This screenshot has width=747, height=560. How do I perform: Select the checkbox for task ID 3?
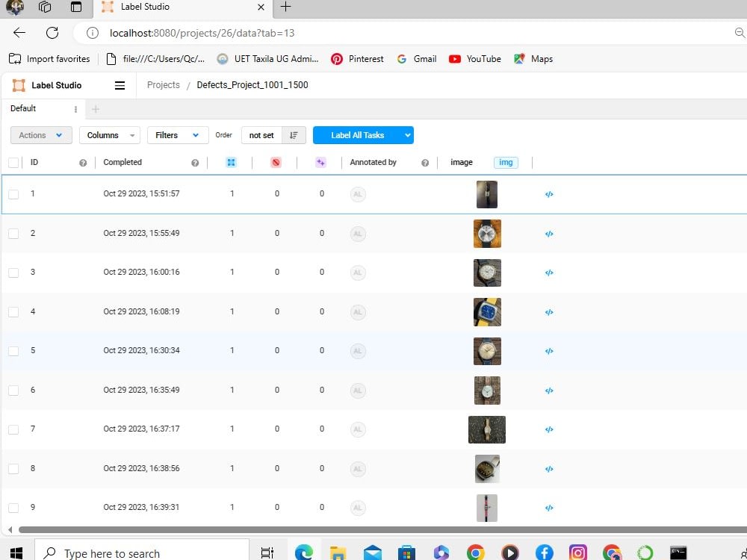[13, 273]
